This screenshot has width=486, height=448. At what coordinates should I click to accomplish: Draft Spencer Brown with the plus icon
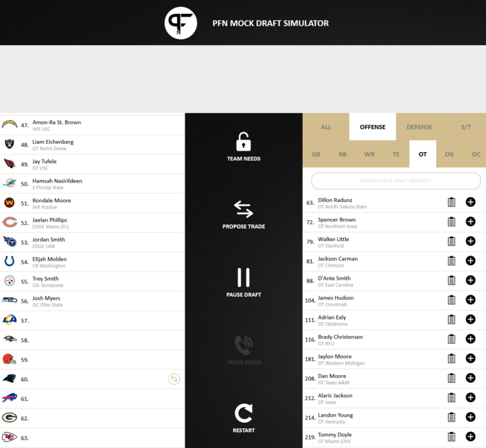470,222
